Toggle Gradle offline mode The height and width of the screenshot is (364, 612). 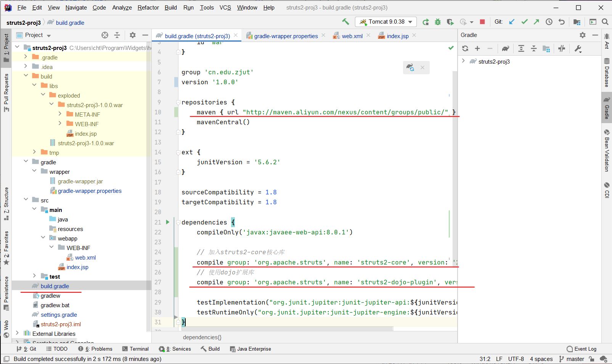[562, 48]
